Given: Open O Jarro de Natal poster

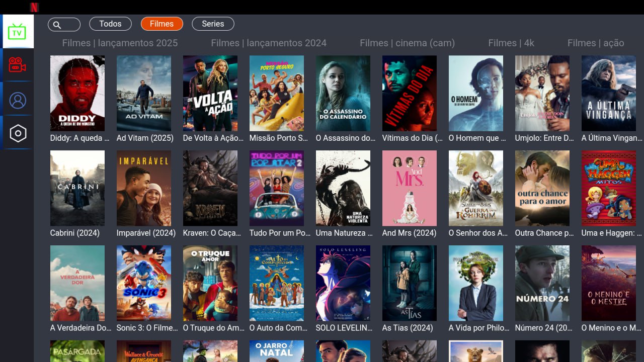Looking at the screenshot, I should 277,351.
